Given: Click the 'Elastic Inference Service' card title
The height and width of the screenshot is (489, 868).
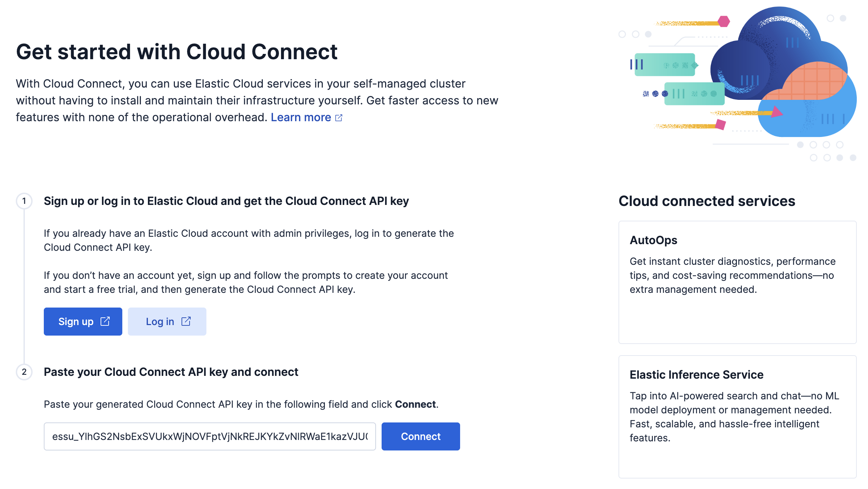Looking at the screenshot, I should [697, 375].
